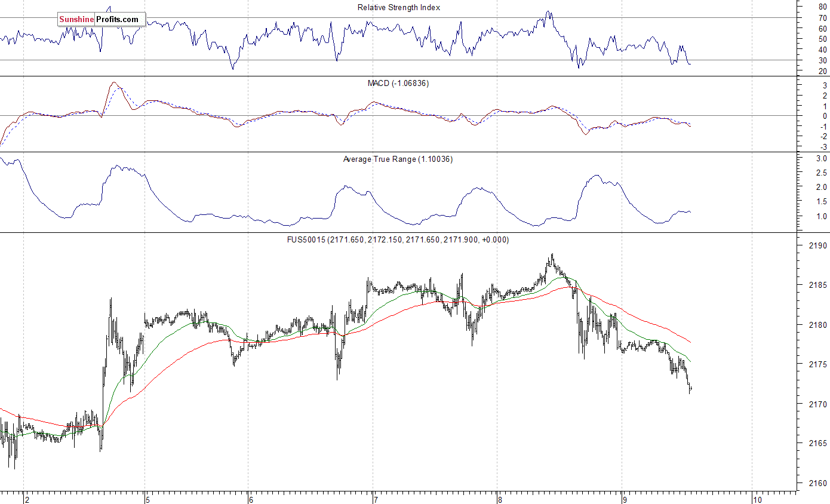This screenshot has height=504, width=830.
Task: Click the FUS50015 price chart title
Action: coord(398,239)
